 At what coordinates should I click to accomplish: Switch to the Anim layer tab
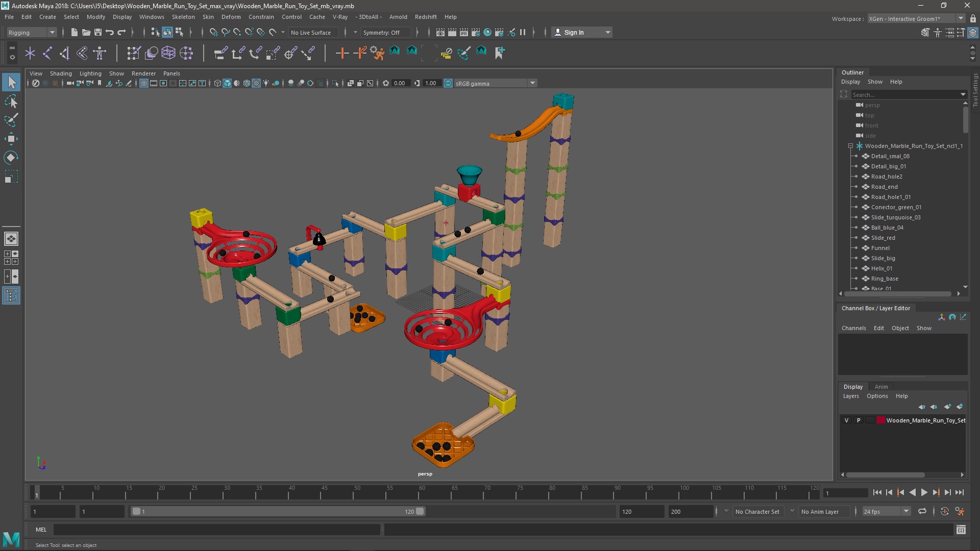coord(881,387)
